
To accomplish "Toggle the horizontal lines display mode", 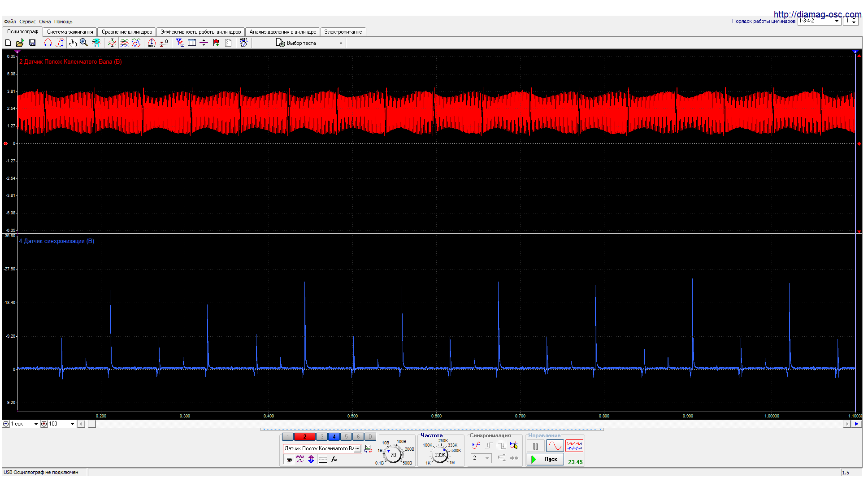I will (x=323, y=459).
